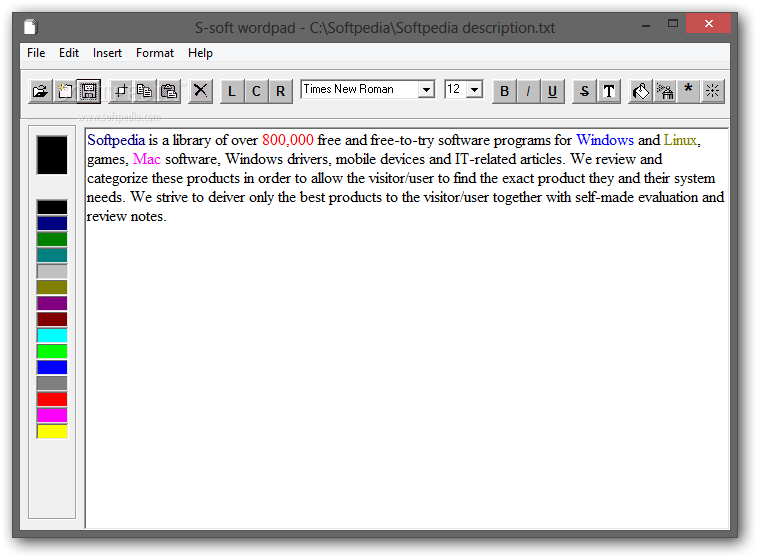Cut selected text using toolbar icon

[120, 91]
